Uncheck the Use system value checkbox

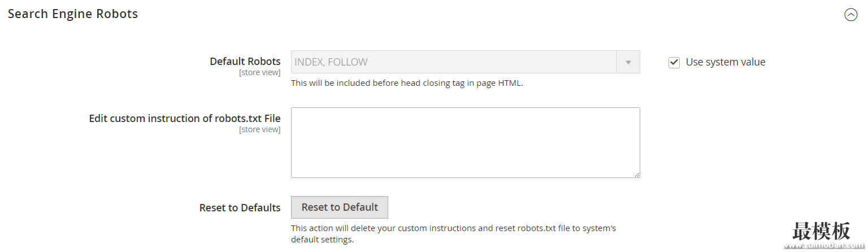click(674, 62)
